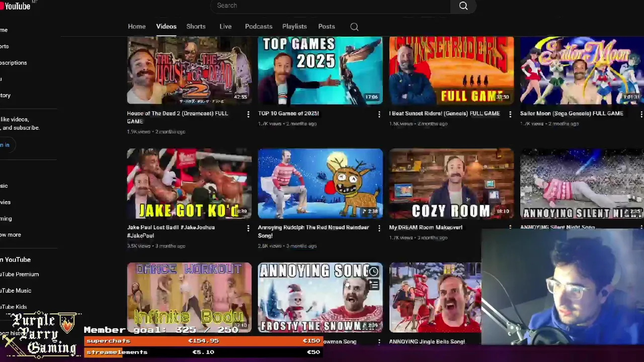Click Watch Later clock icon on Frosty thumbnail

click(373, 272)
